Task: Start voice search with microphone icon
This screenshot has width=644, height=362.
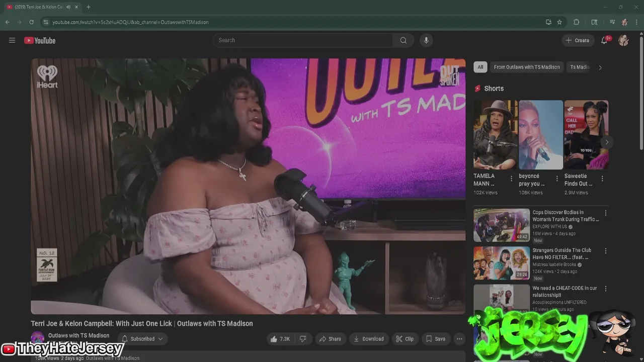Action: click(426, 40)
